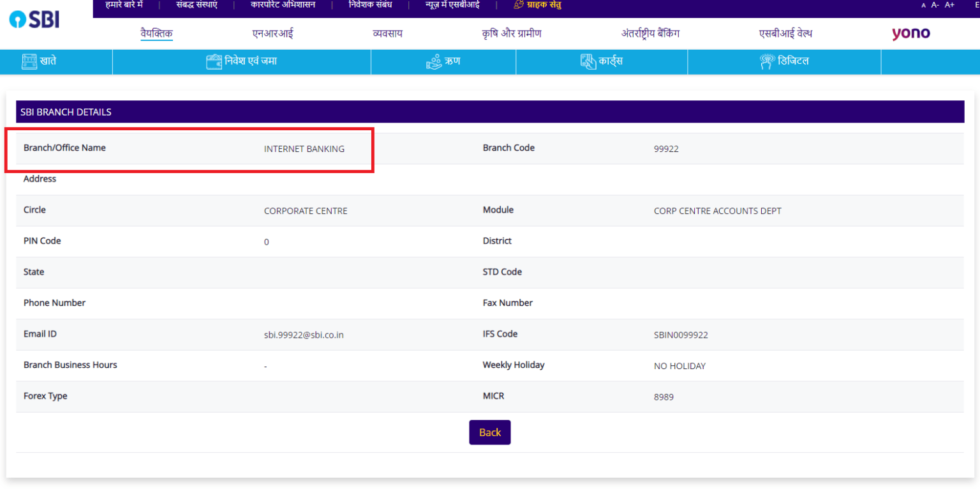Viewport: 980px width, 500px height.
Task: Click the Address label
Action: [x=40, y=179]
